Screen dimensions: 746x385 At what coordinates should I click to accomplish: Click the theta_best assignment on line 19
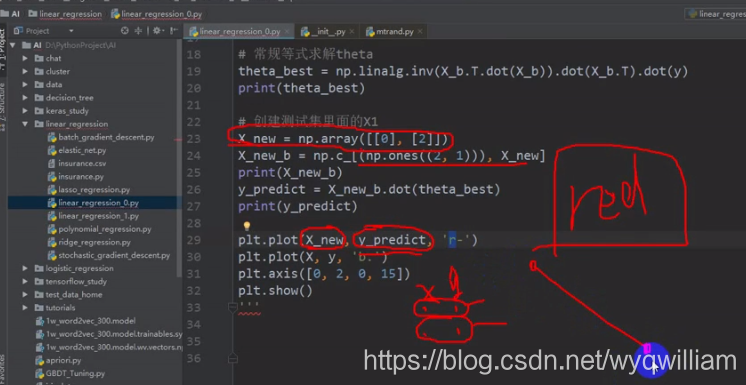[x=463, y=71]
